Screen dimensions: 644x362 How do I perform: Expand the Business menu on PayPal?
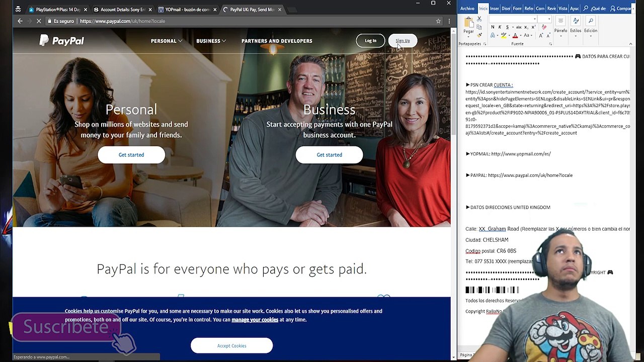[211, 41]
